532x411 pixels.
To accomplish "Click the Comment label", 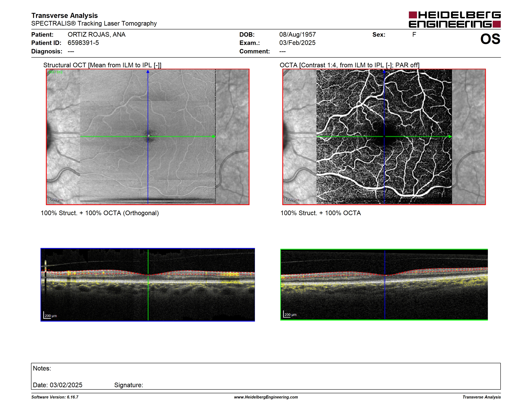I will (x=255, y=51).
